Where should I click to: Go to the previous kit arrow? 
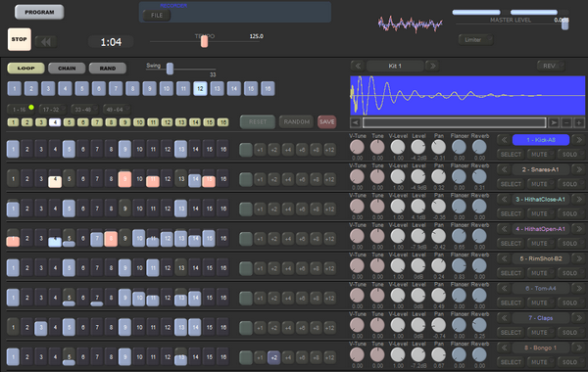click(x=358, y=66)
